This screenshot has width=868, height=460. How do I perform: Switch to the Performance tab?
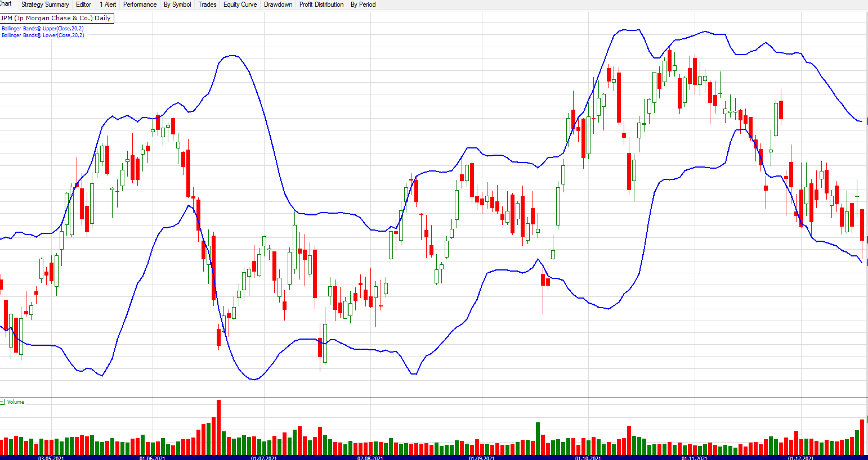140,4
